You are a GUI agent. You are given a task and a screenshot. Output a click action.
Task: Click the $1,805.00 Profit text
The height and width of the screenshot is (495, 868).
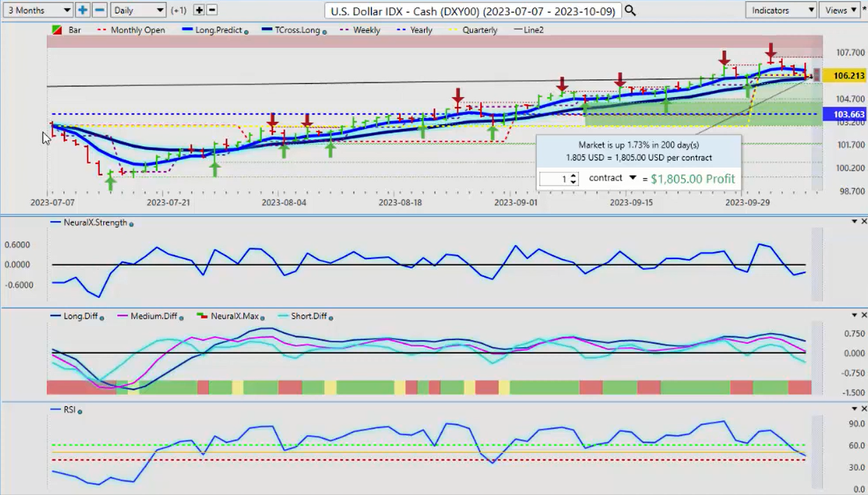tap(692, 179)
